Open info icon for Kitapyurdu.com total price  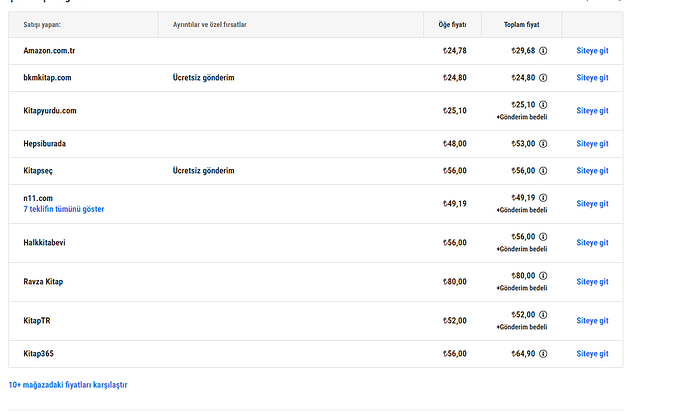point(543,105)
